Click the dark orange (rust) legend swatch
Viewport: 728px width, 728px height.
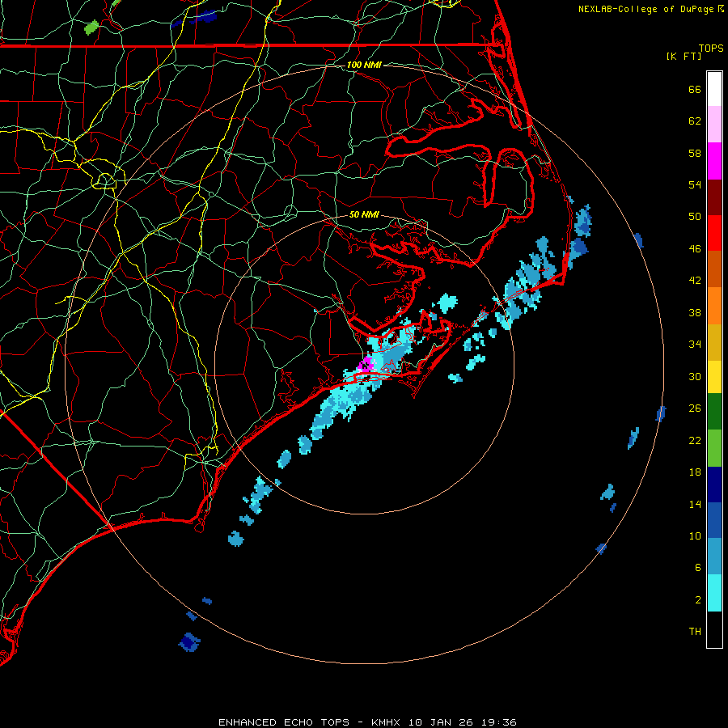click(714, 269)
